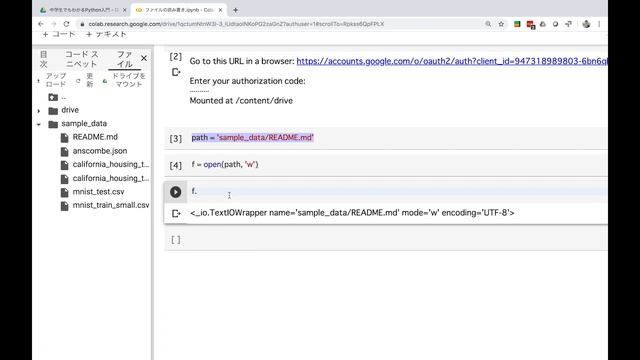Click the green extension icon in toolbar

pos(517,24)
